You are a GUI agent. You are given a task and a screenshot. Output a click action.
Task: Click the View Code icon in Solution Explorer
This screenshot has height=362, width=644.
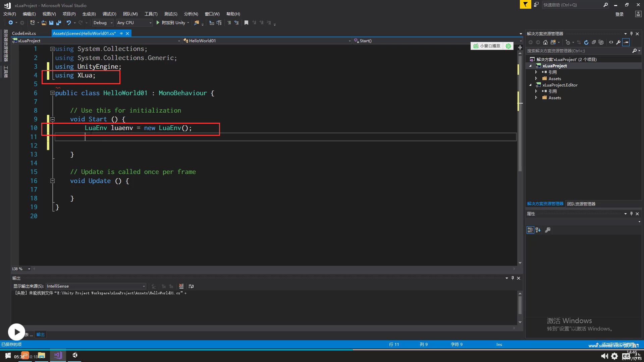click(611, 42)
